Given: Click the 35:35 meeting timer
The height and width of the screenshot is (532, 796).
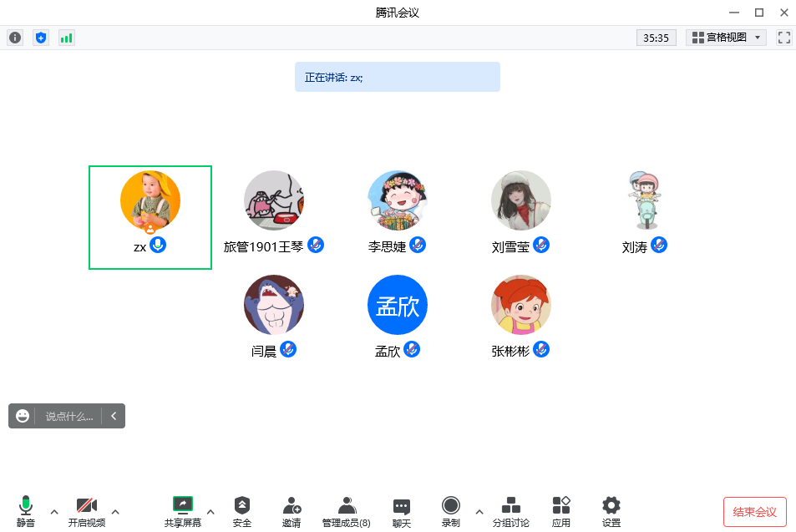Looking at the screenshot, I should click(x=656, y=38).
